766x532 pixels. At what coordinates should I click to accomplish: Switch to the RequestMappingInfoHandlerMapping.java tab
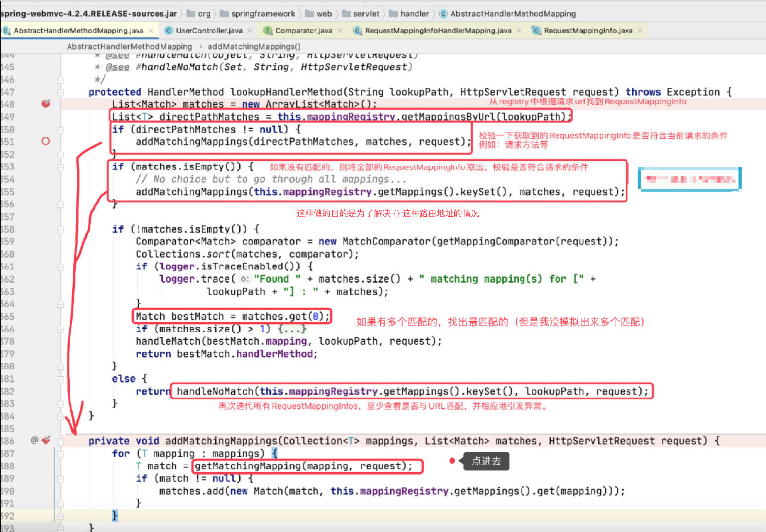coord(438,31)
